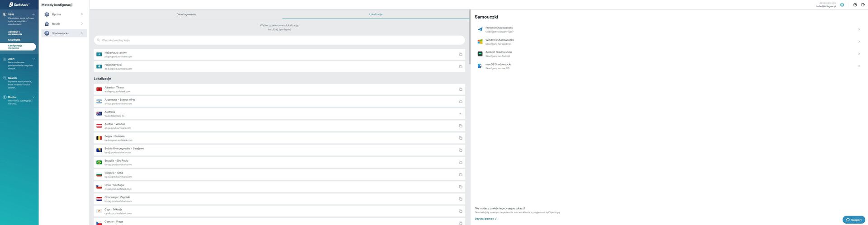Click the Router house icon

point(47,24)
